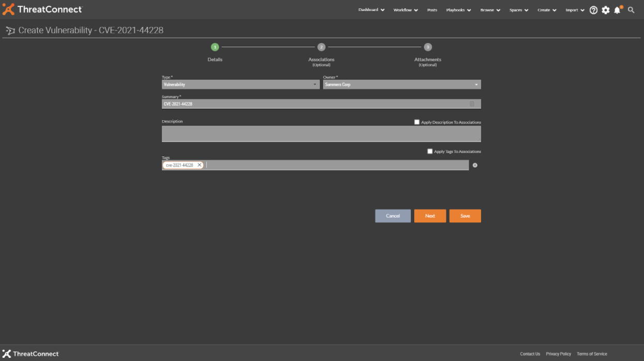
Task: Open the notifications bell icon
Action: pyautogui.click(x=618, y=10)
